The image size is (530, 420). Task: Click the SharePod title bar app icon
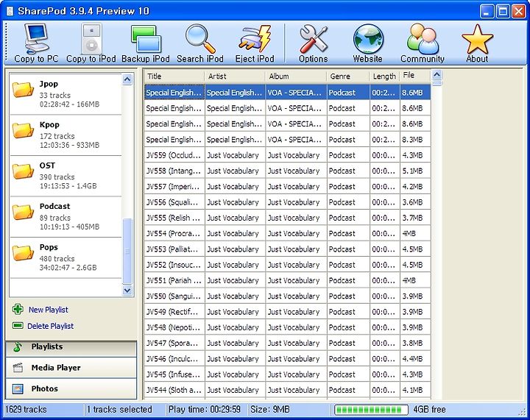coord(10,11)
